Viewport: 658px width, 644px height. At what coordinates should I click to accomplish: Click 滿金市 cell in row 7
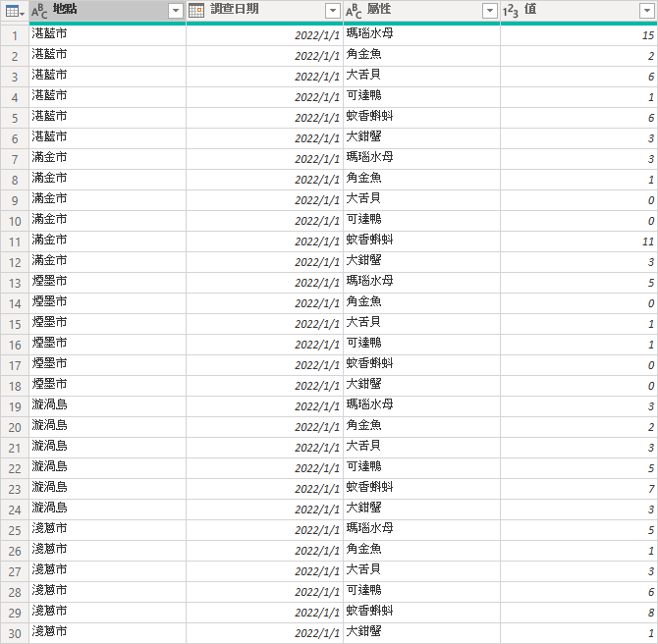[107, 159]
